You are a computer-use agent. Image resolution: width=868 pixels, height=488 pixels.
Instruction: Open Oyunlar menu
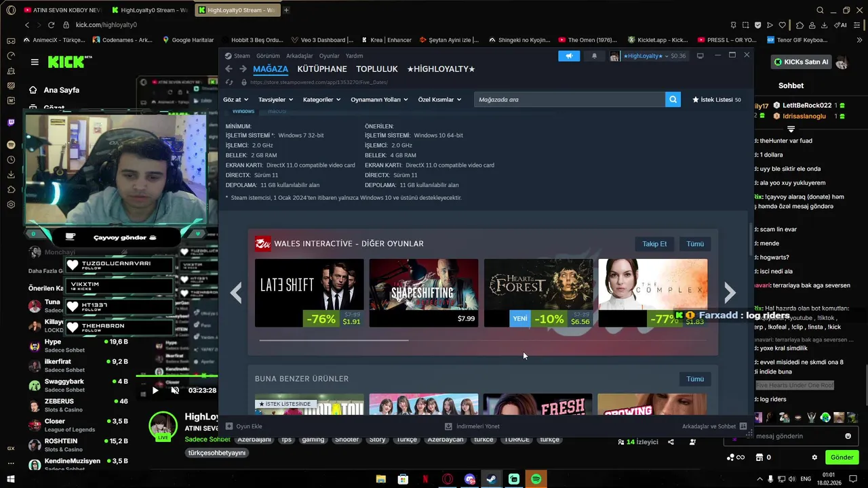329,56
